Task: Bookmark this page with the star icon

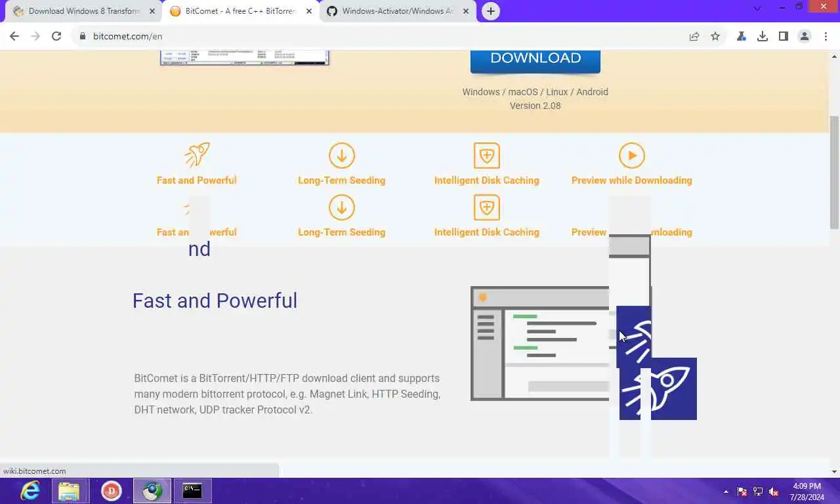Action: (x=715, y=37)
